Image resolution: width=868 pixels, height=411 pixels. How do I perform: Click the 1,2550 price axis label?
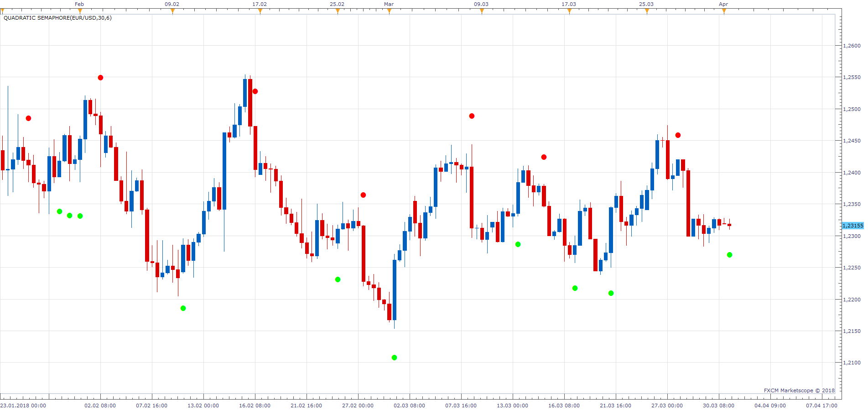852,78
